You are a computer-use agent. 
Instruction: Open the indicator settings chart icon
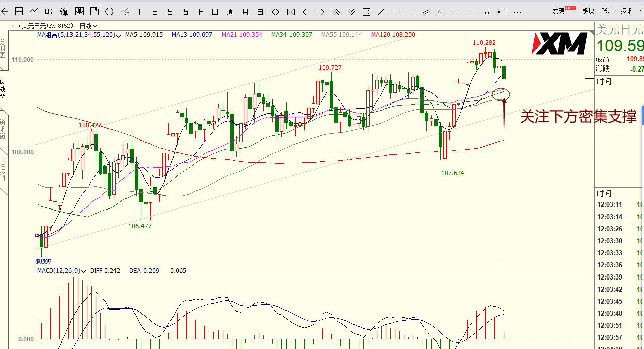tap(124, 11)
